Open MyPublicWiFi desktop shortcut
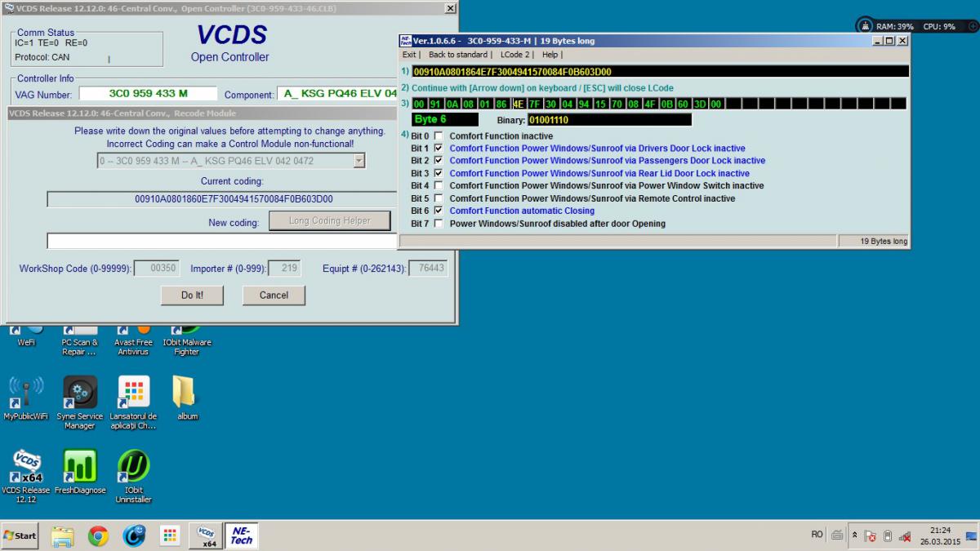The image size is (980, 551). click(x=26, y=398)
